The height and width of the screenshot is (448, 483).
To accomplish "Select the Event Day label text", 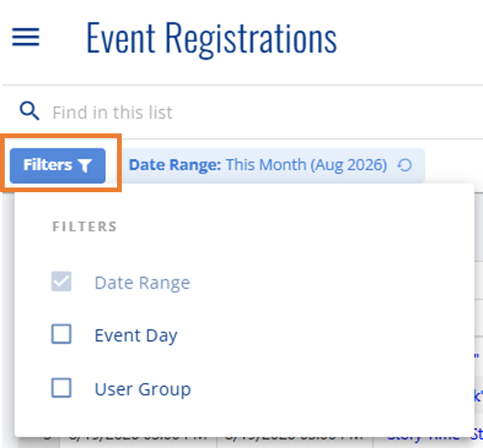I will [136, 335].
